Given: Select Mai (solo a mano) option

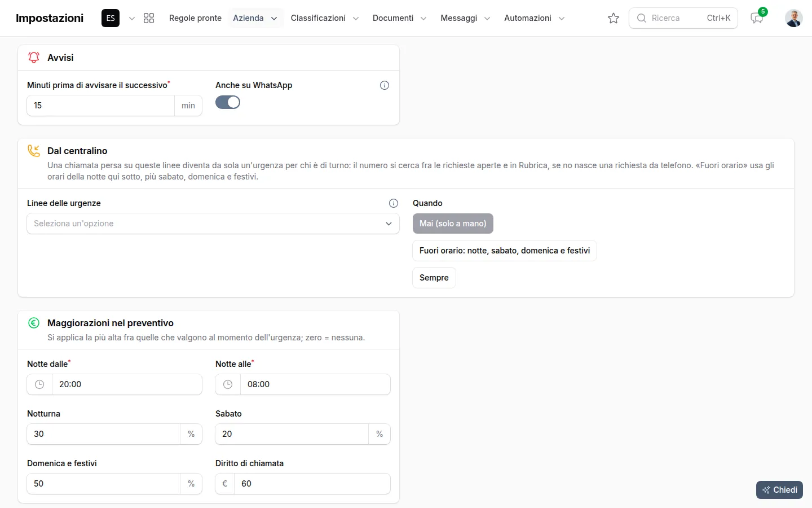Looking at the screenshot, I should (453, 224).
